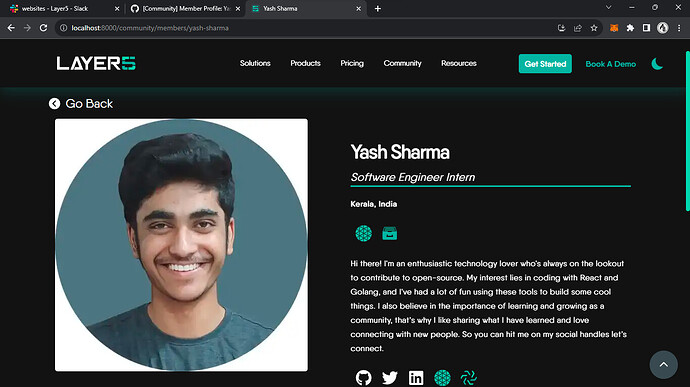Click the scroll-to-top arrow button
Screen dimensions: 690x387
coord(664,365)
